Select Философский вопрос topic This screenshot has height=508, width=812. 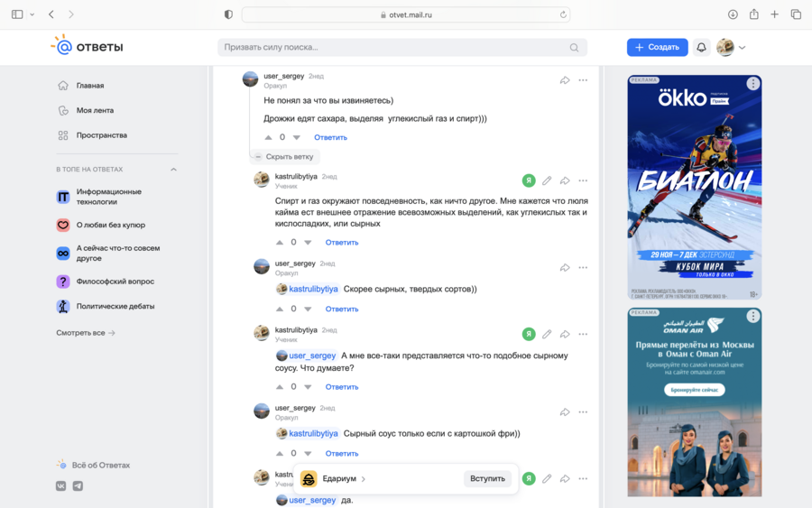115,282
